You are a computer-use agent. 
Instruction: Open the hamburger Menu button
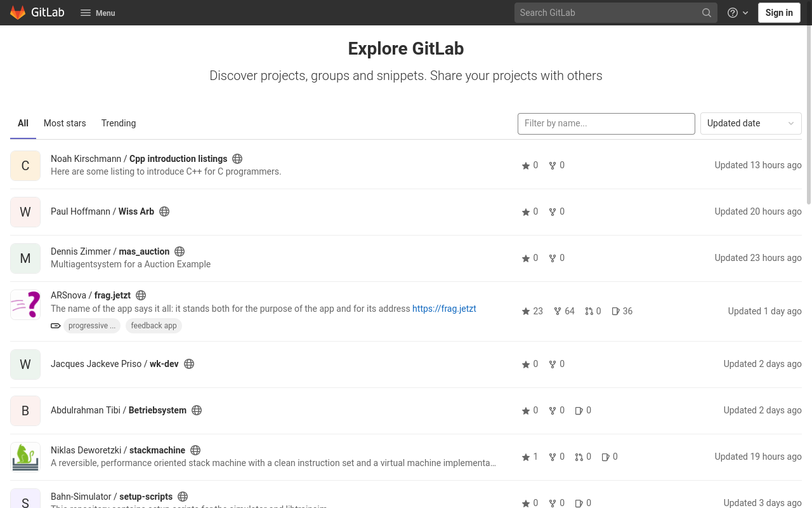[x=98, y=13]
